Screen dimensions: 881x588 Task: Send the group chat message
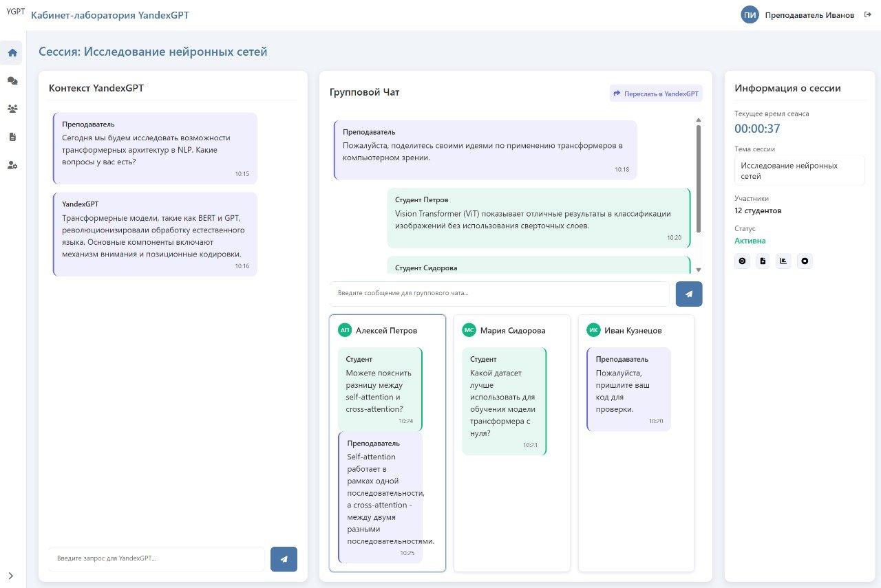coord(689,294)
